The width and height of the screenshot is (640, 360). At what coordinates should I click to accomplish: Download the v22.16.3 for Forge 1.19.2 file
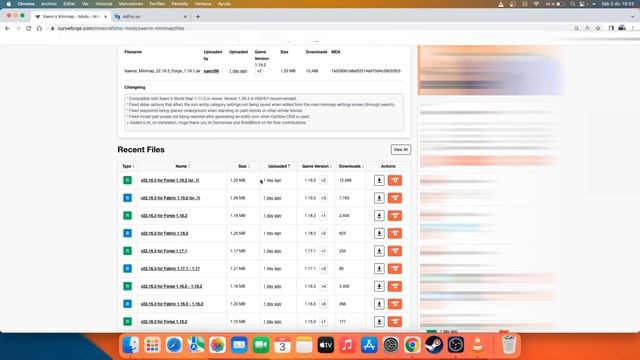pyautogui.click(x=379, y=180)
